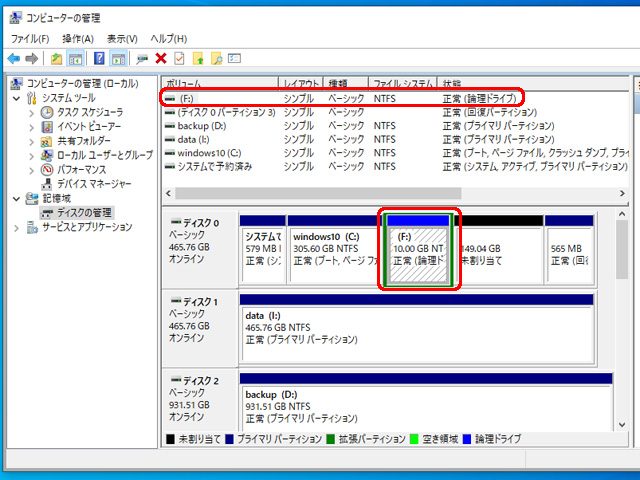Click the red X delete icon

161,59
